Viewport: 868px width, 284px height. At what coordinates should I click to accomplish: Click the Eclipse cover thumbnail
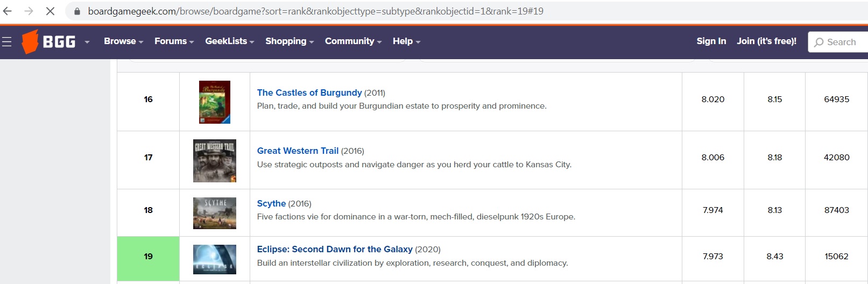point(215,259)
